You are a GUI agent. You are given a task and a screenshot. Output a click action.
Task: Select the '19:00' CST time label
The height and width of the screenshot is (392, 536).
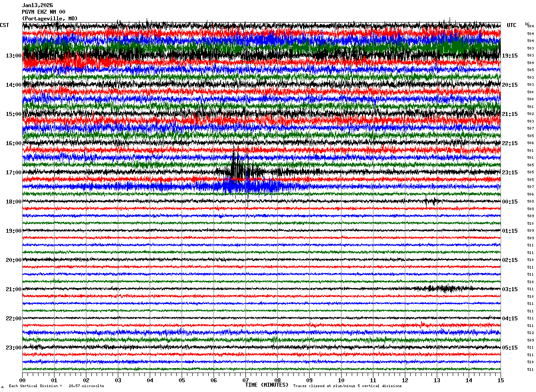(x=14, y=231)
